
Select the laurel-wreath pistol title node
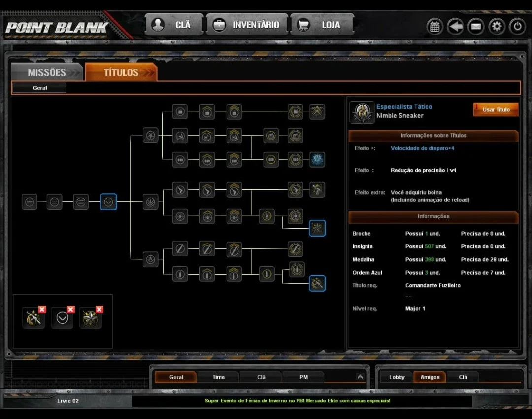pos(296,190)
